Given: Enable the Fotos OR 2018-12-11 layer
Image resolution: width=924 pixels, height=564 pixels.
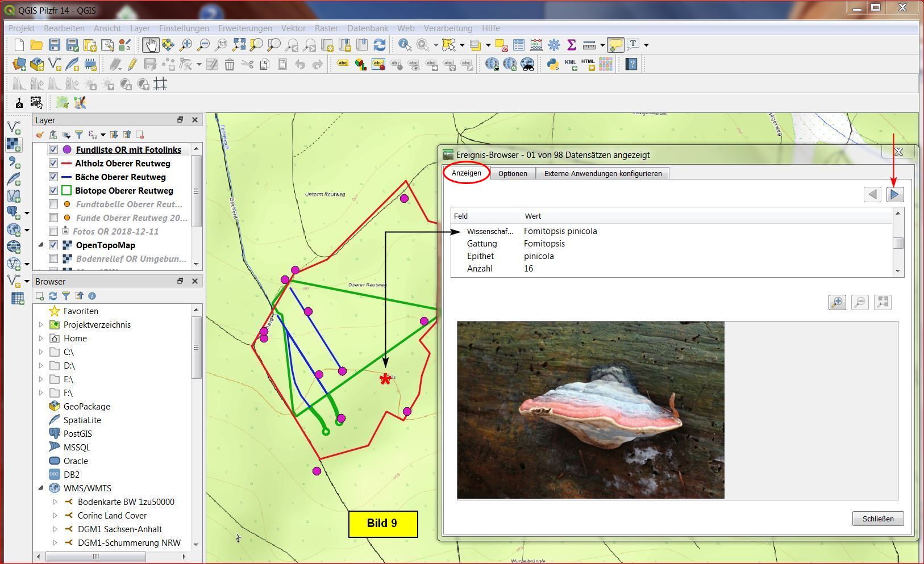Looking at the screenshot, I should (53, 232).
